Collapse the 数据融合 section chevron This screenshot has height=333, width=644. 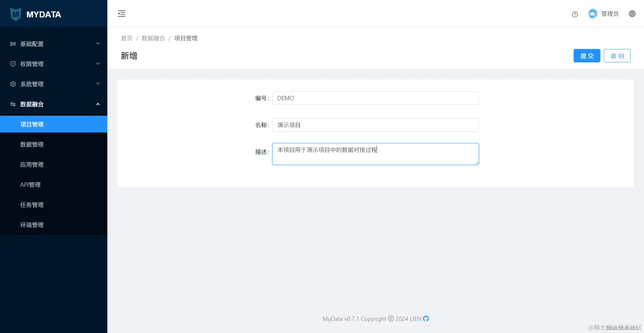[x=98, y=104]
